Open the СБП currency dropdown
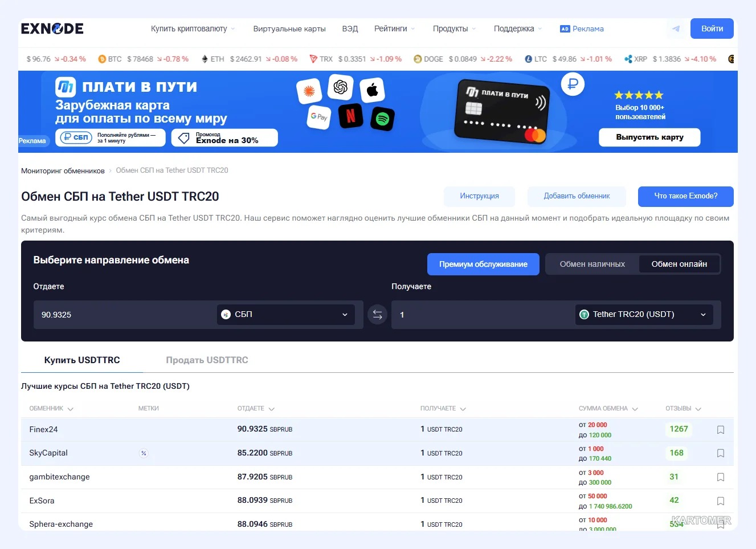The image size is (756, 549). pos(286,314)
